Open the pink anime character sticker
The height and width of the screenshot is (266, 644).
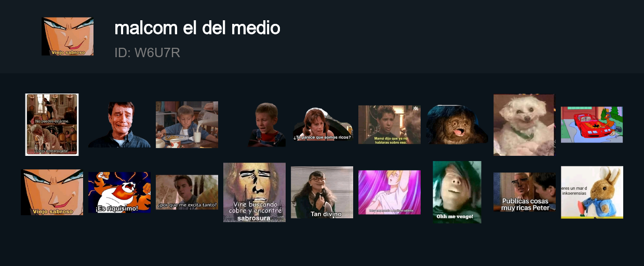click(x=390, y=192)
